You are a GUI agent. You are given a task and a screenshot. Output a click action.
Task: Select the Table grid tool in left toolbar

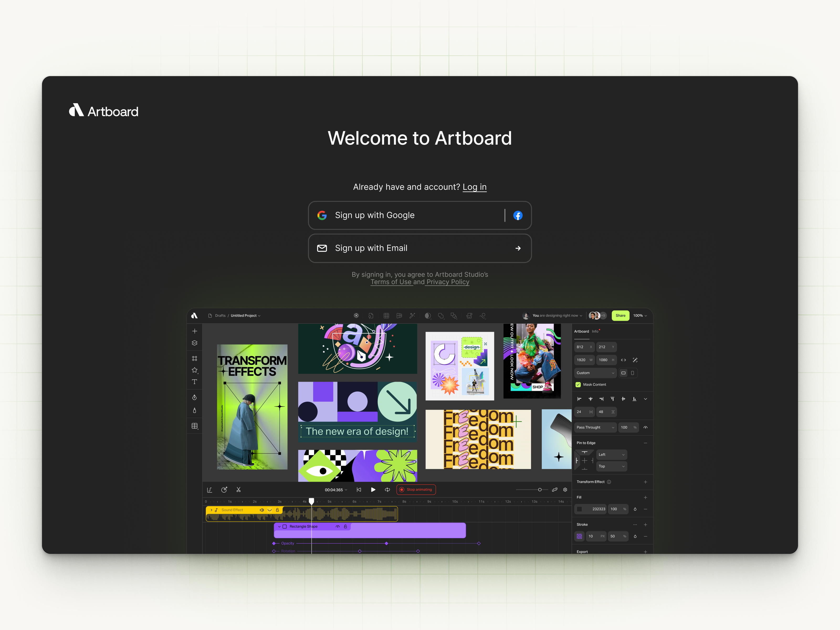click(x=195, y=426)
